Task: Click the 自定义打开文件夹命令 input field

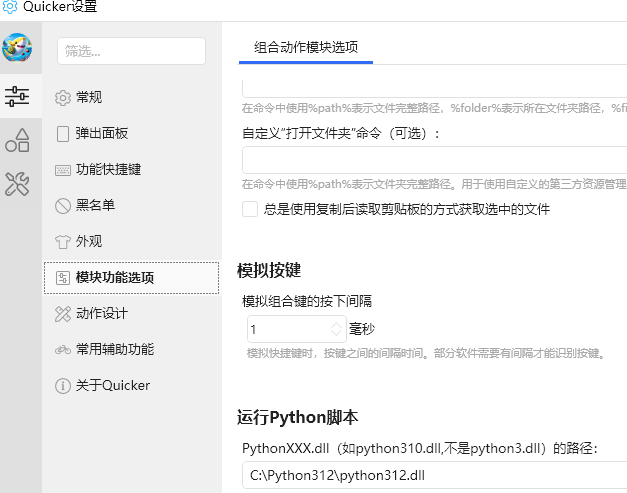Action: point(434,160)
